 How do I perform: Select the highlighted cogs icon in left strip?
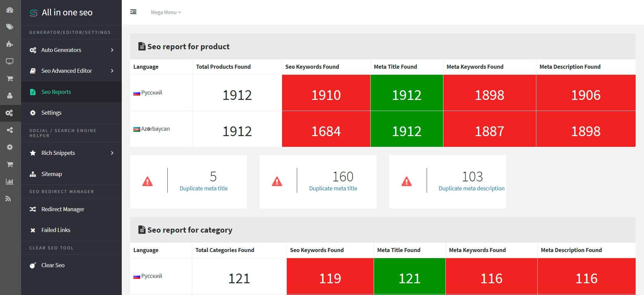tap(10, 113)
